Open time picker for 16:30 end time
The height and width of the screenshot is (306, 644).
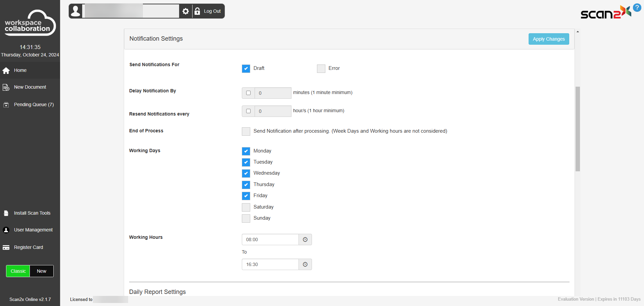coord(305,264)
